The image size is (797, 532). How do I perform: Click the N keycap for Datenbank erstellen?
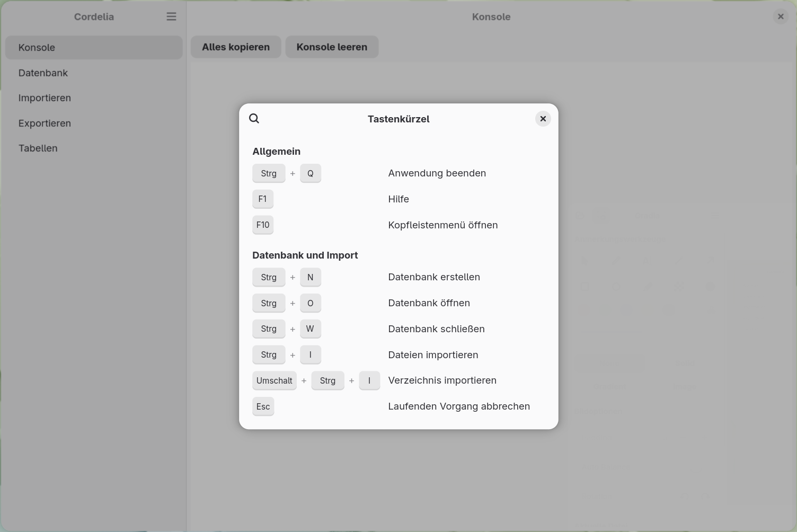(x=311, y=277)
